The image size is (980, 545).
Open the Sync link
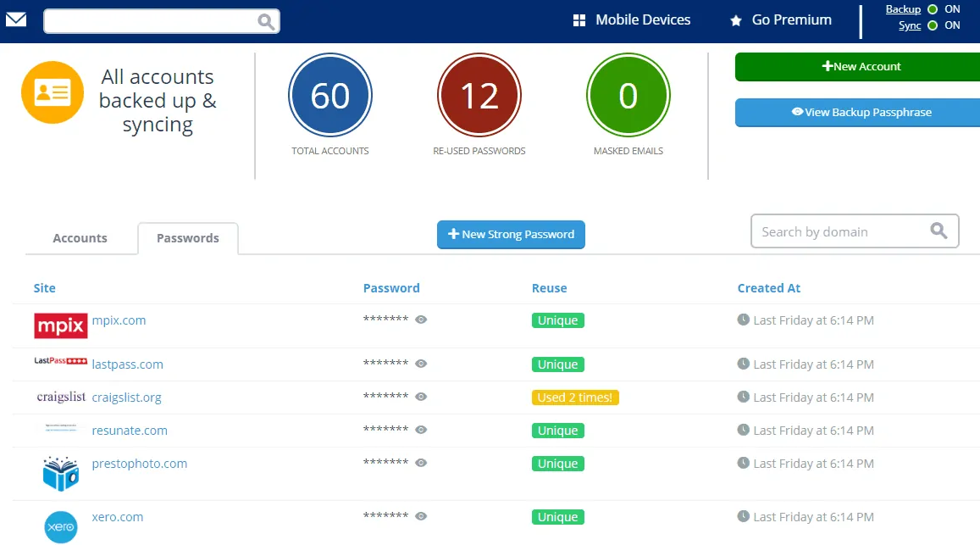tap(910, 25)
